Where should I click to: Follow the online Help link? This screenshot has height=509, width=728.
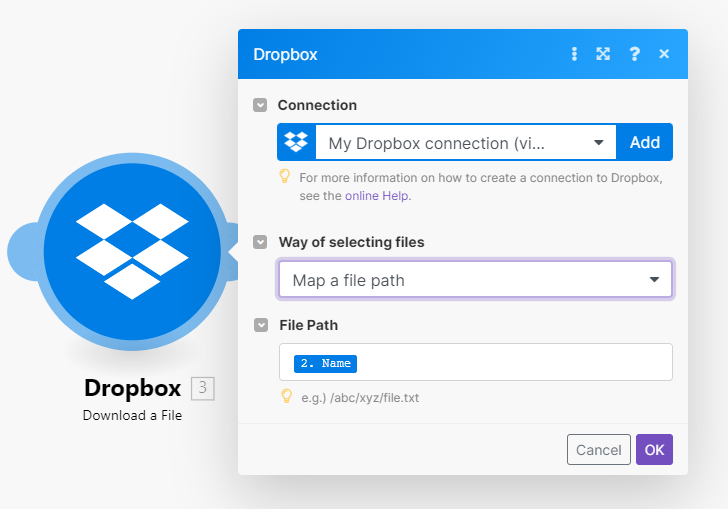tap(377, 196)
